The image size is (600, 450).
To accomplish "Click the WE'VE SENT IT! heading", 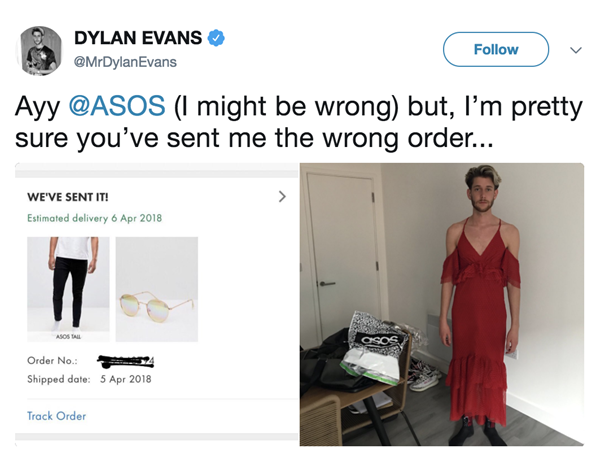I will tap(68, 197).
